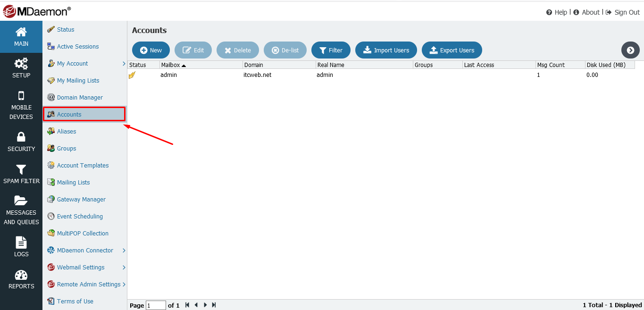Click the Domain Manager @ icon
644x310 pixels.
point(51,97)
